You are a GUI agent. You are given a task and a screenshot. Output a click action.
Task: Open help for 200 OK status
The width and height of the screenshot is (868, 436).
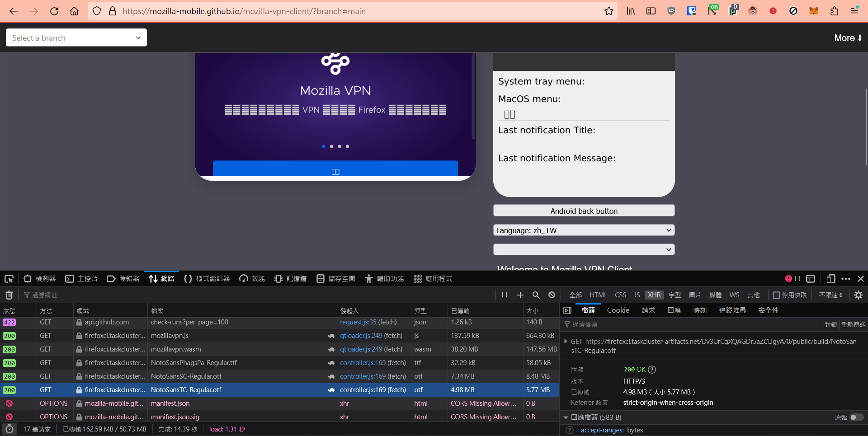[x=652, y=370]
